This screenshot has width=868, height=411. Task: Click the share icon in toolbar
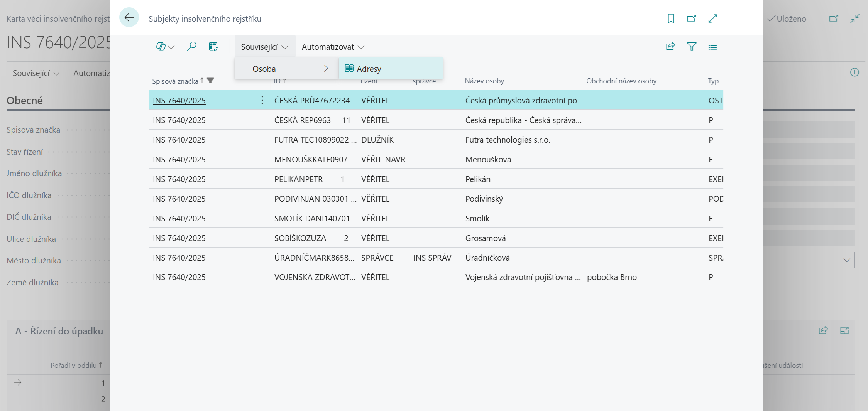click(670, 47)
